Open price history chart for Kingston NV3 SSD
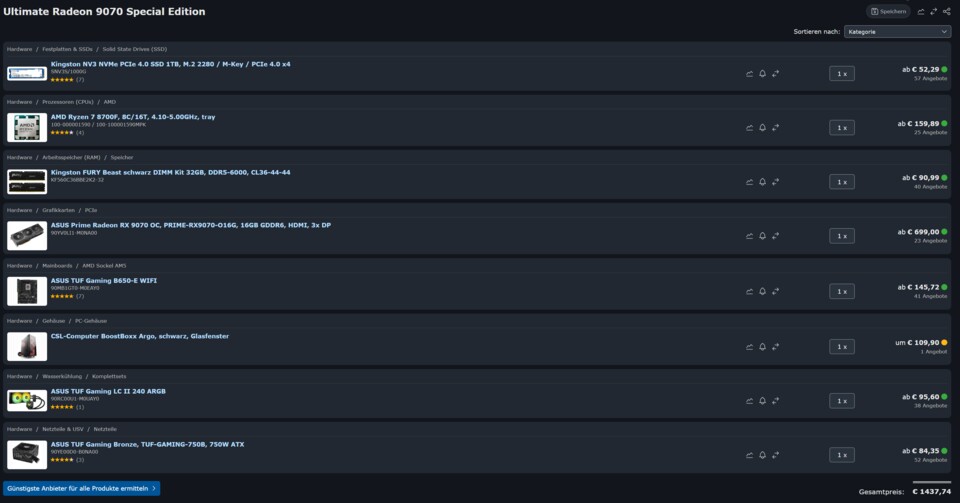This screenshot has height=503, width=960. coord(750,73)
